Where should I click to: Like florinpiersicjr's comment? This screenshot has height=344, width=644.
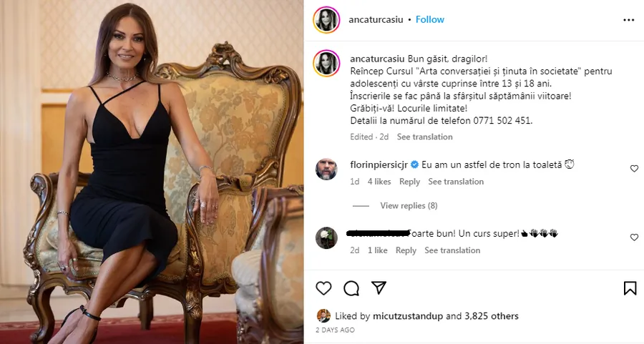click(x=634, y=169)
